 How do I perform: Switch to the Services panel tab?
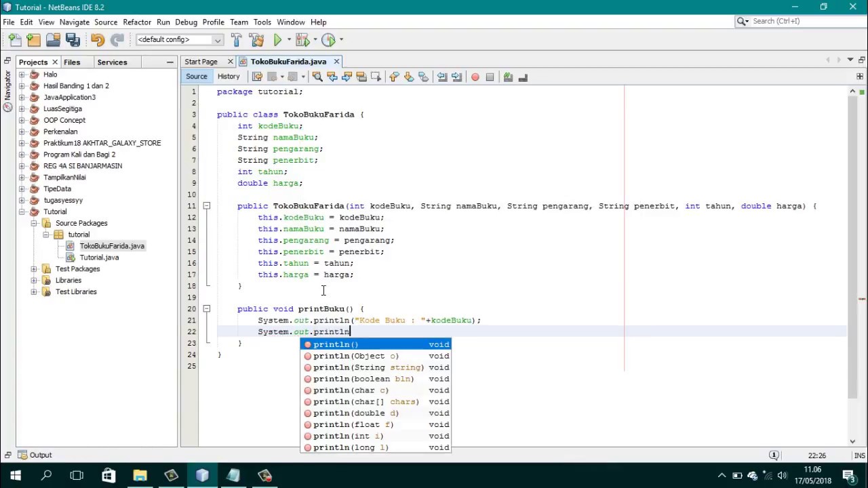[x=112, y=62]
